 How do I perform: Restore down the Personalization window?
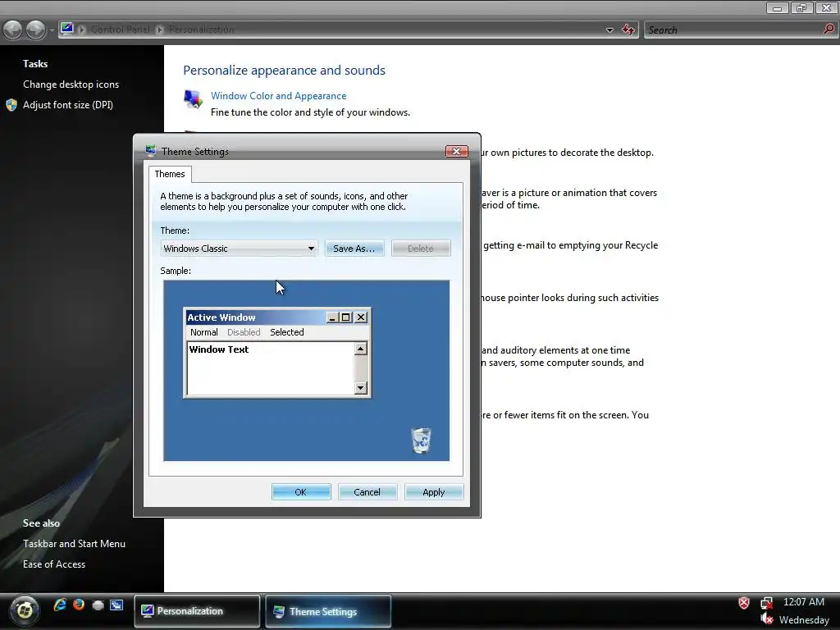pos(801,7)
